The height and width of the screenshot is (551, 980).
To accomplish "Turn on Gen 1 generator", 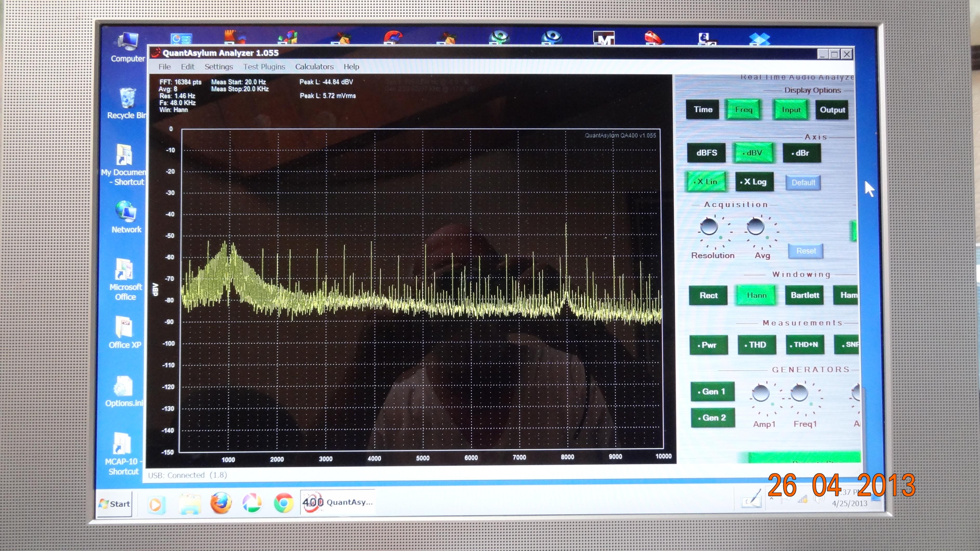I will [x=713, y=391].
